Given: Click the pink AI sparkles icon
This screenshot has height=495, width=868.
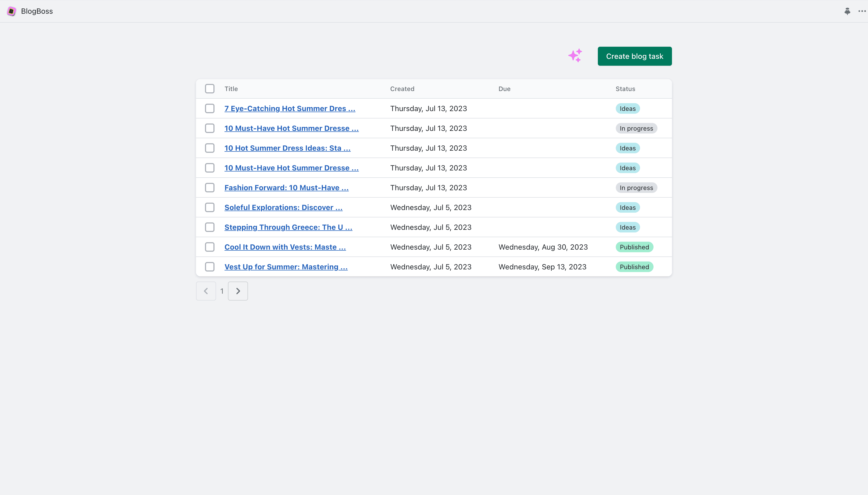Looking at the screenshot, I should click(x=575, y=56).
